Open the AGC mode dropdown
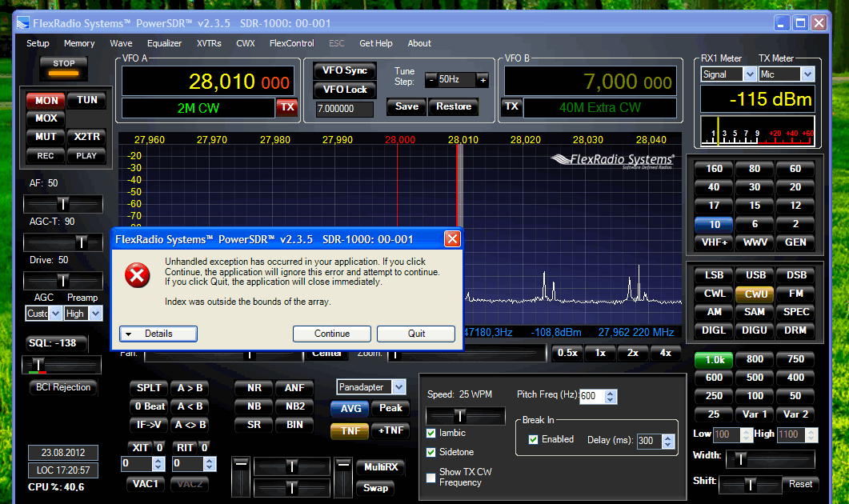The height and width of the screenshot is (504, 849). click(55, 314)
